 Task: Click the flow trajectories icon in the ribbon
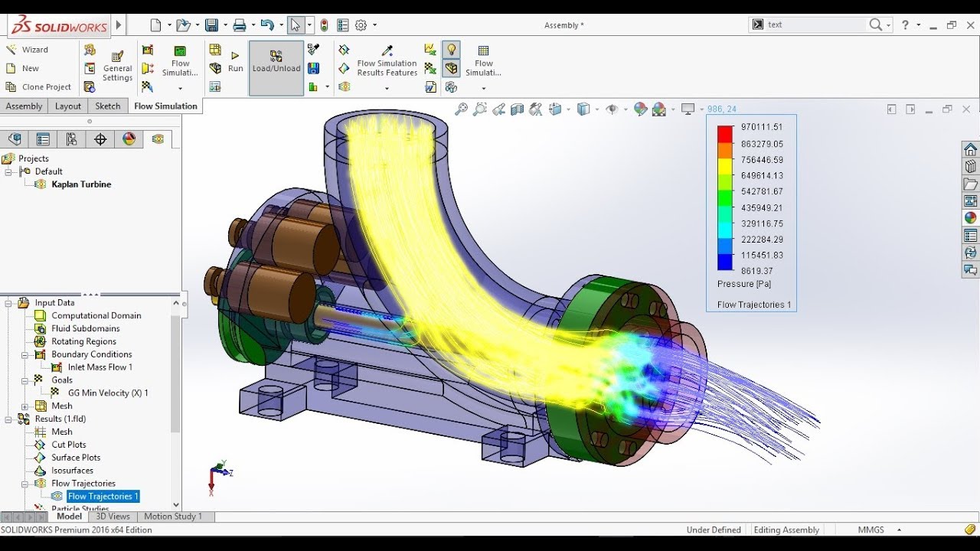pos(344,86)
